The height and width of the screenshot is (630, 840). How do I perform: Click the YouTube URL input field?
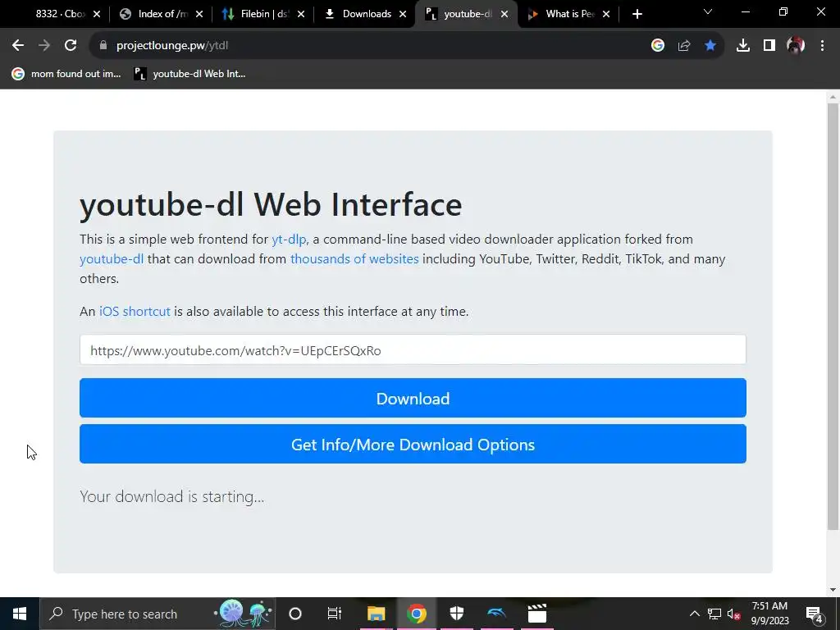click(413, 349)
